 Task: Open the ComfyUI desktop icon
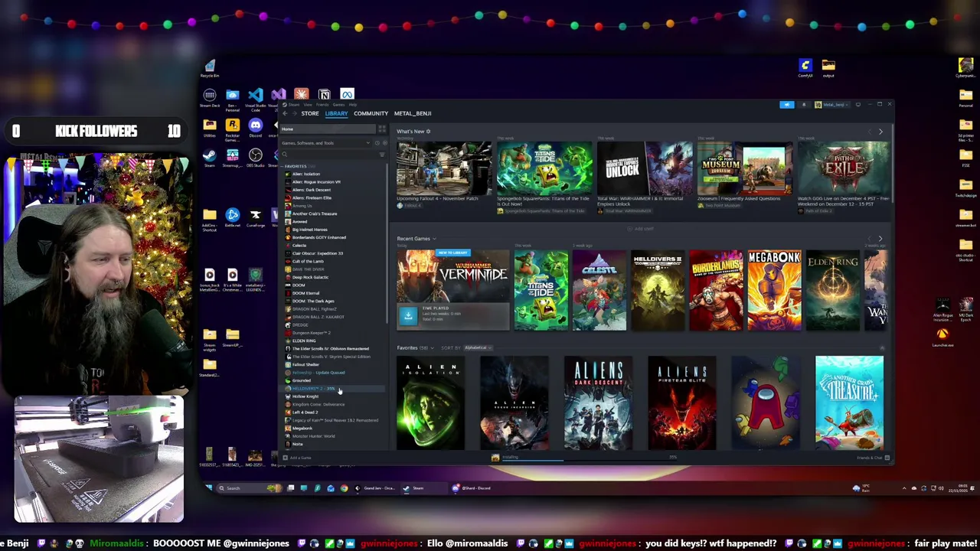pyautogui.click(x=805, y=68)
